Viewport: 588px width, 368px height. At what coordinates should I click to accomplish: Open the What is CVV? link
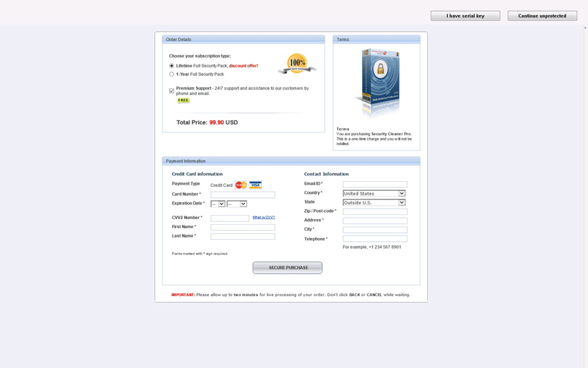(x=264, y=217)
